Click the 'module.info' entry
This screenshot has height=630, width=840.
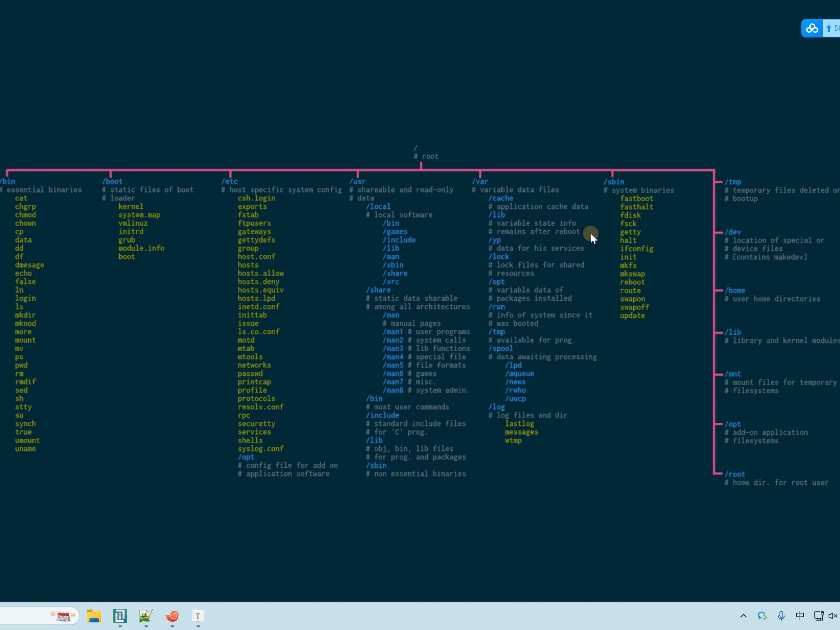click(x=141, y=248)
